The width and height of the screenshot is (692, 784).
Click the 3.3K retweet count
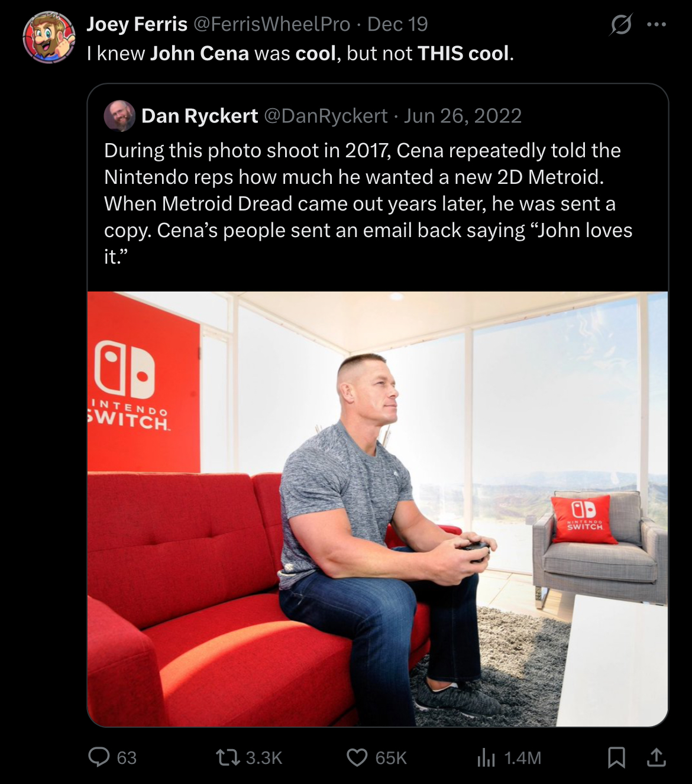point(264,758)
